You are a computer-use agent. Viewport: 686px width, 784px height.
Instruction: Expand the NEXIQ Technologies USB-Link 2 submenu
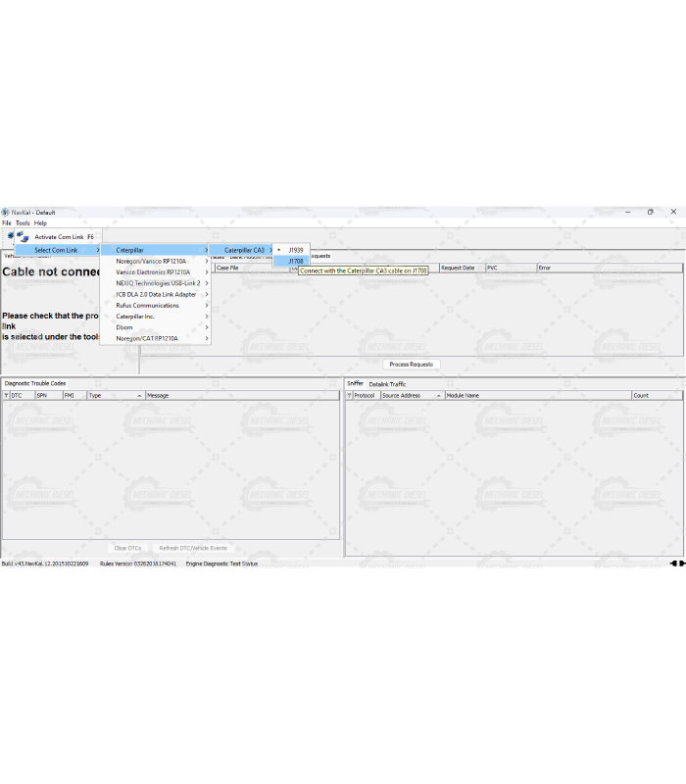tap(155, 283)
